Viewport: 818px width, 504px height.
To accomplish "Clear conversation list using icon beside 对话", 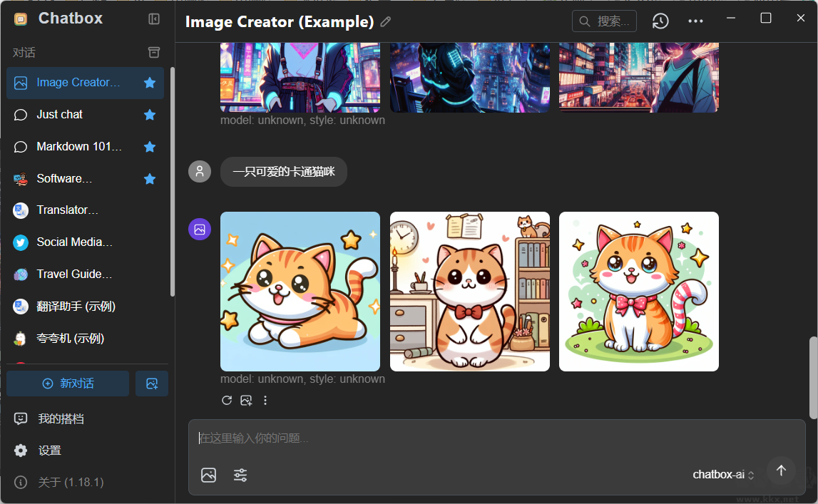I will pos(153,52).
